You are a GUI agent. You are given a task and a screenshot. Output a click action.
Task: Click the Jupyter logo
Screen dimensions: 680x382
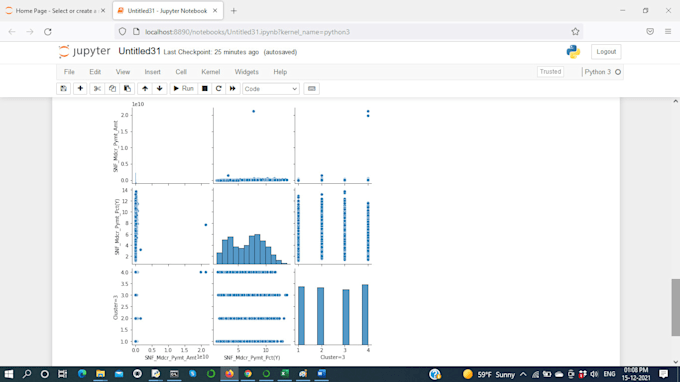tap(85, 51)
